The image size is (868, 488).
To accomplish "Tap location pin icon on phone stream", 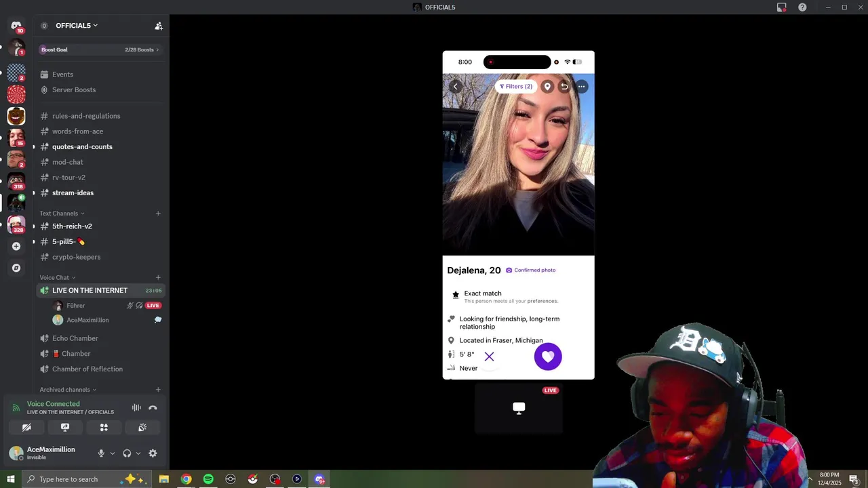I will click(547, 87).
